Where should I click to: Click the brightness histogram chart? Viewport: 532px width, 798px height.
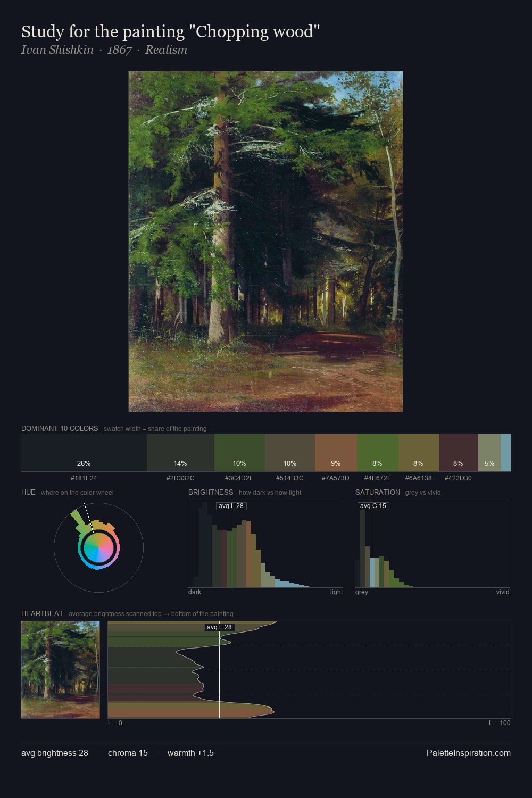click(265, 544)
